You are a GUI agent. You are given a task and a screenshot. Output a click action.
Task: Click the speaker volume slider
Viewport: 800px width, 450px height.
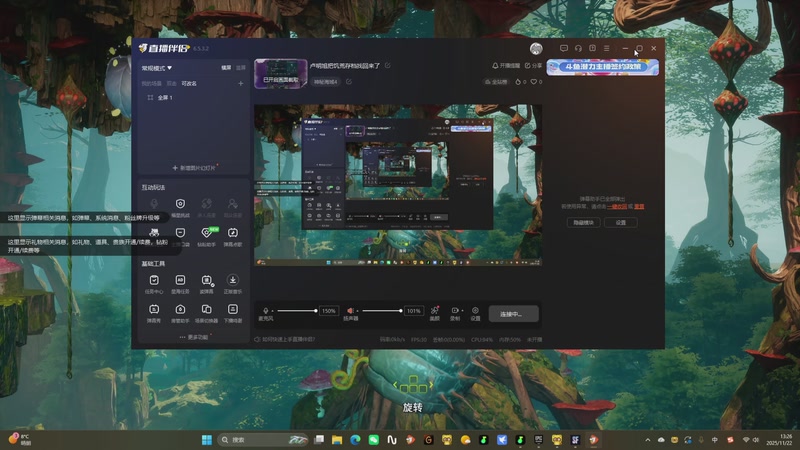(382, 311)
